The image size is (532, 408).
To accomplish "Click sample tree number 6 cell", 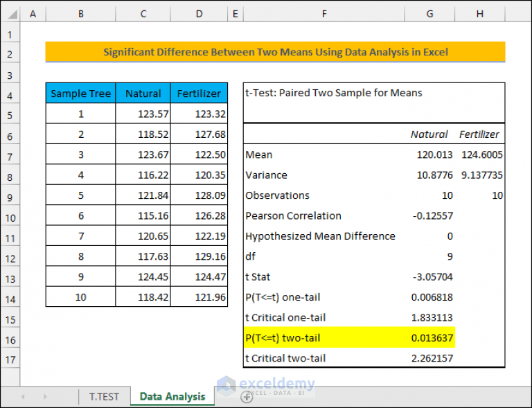I will 81,215.
